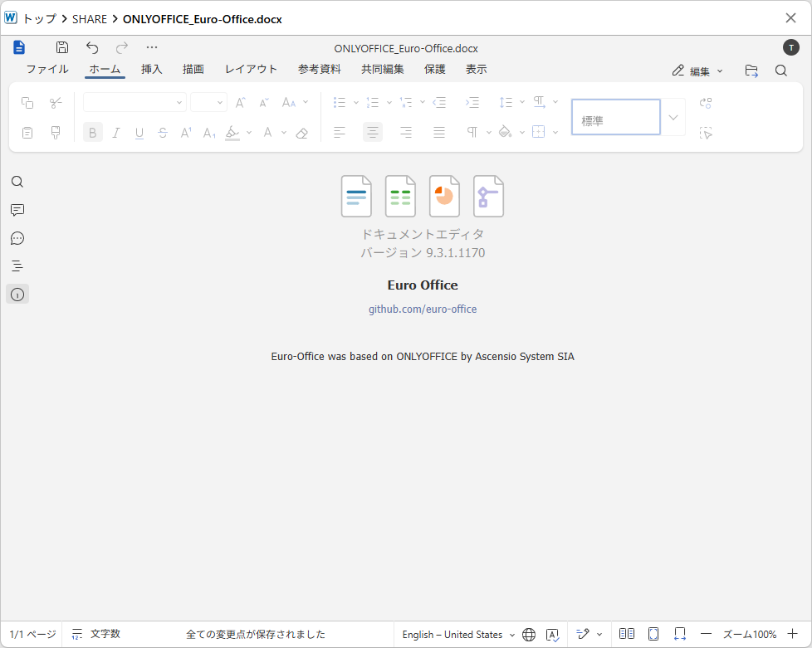Image resolution: width=812 pixels, height=648 pixels.
Task: Increase paragraph indent
Action: 472,103
